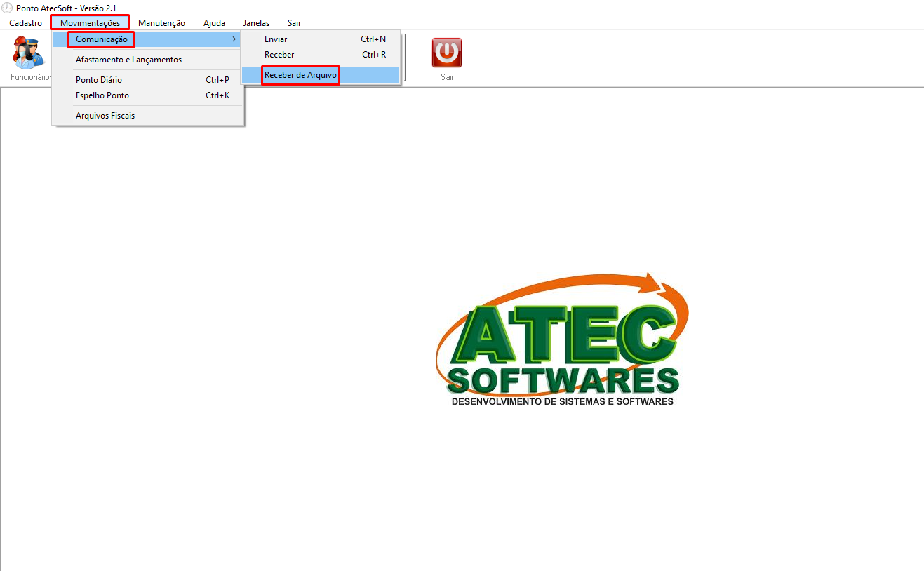
Task: Click the ATEC Softwares logo image
Action: coord(563,340)
